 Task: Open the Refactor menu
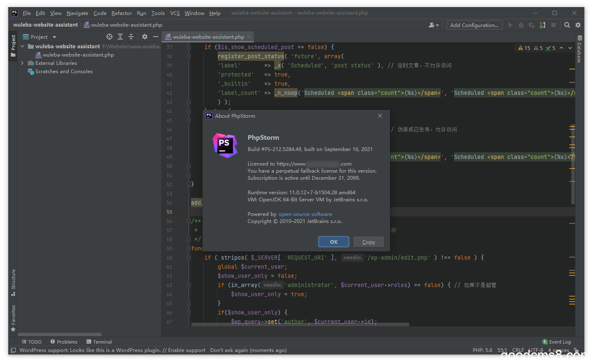pos(122,13)
